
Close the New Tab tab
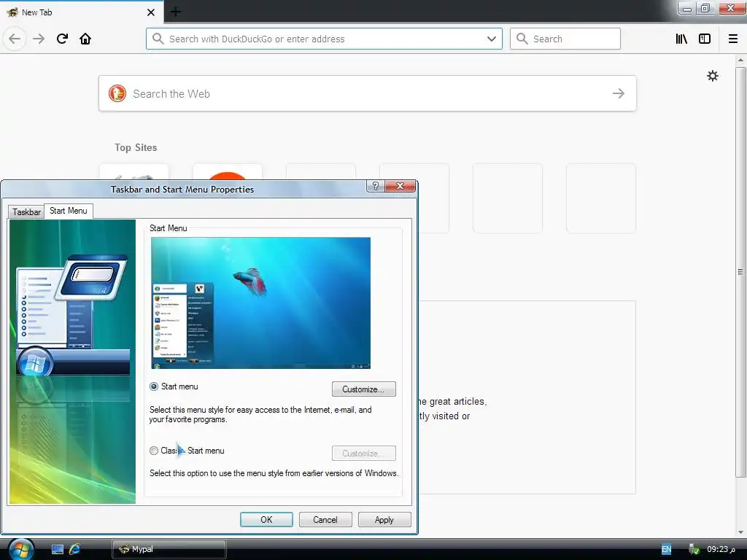click(x=150, y=12)
